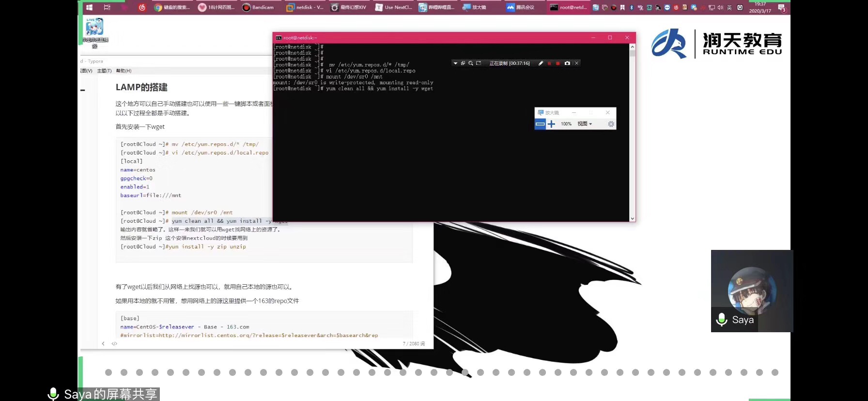868x401 pixels.
Task: Click Typora sidebar back arrow
Action: 103,344
